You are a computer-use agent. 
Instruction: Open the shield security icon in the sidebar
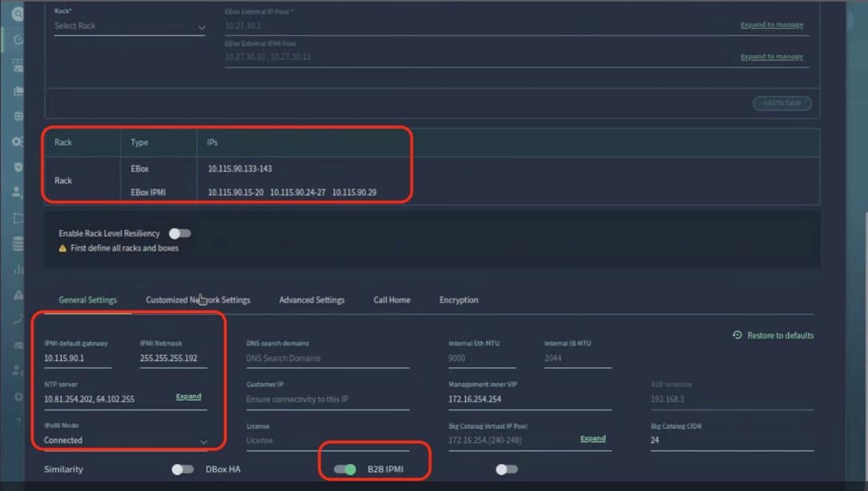point(18,166)
